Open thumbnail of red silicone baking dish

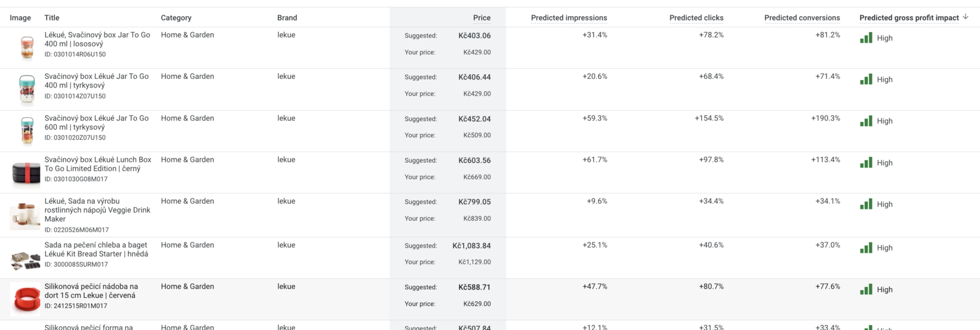26,299
